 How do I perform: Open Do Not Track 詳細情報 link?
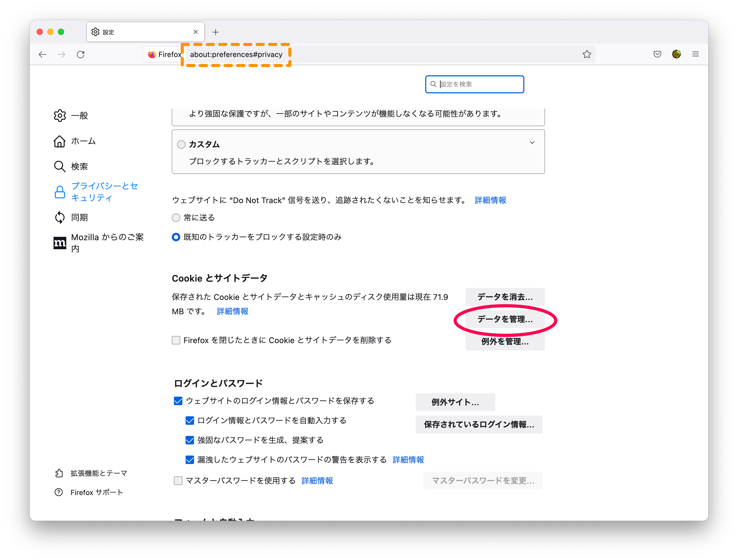(x=490, y=200)
